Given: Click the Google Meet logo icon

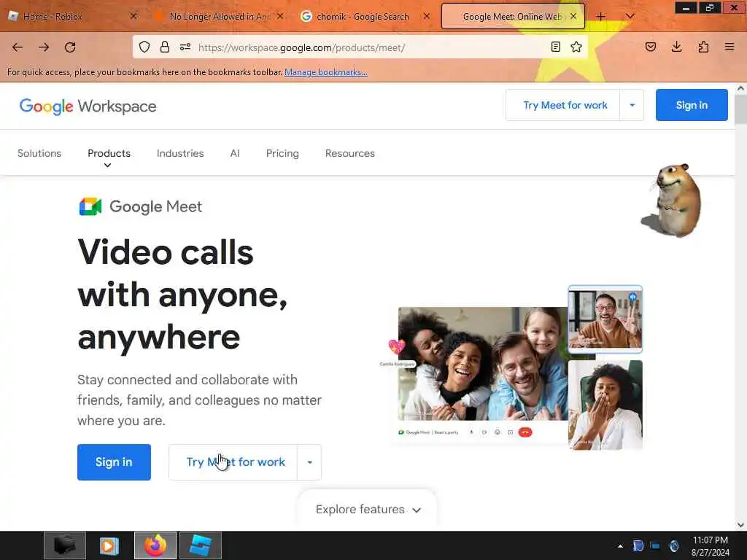Looking at the screenshot, I should tap(90, 206).
